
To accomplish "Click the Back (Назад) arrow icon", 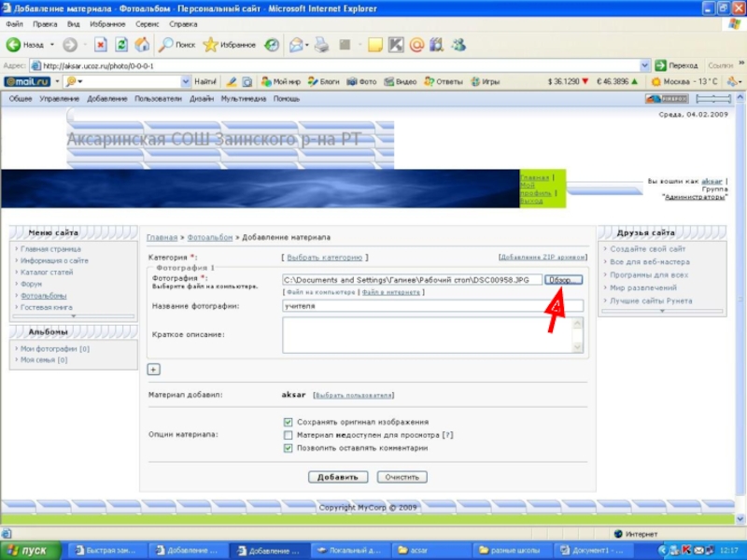I will pos(13,45).
